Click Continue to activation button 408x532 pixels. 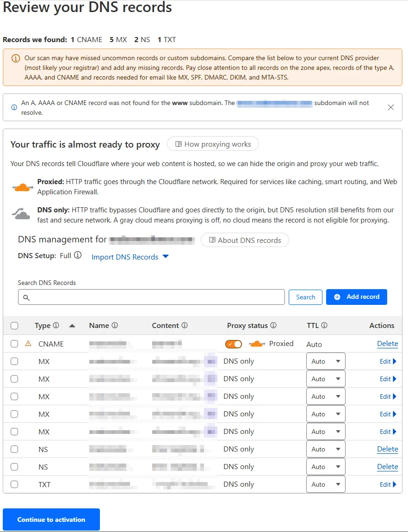51,520
